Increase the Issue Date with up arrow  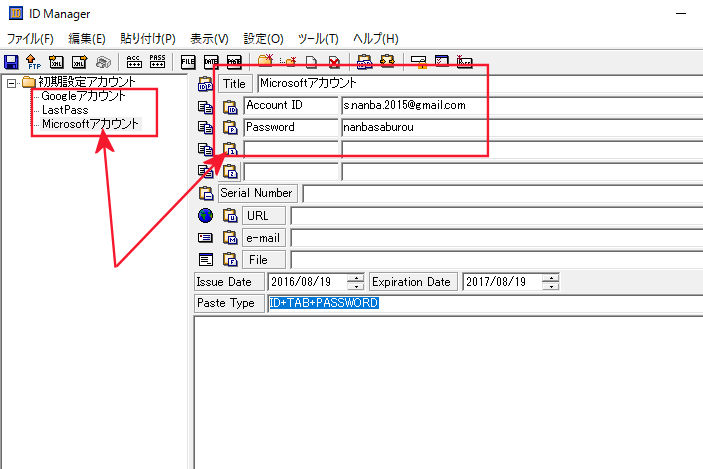pos(356,278)
